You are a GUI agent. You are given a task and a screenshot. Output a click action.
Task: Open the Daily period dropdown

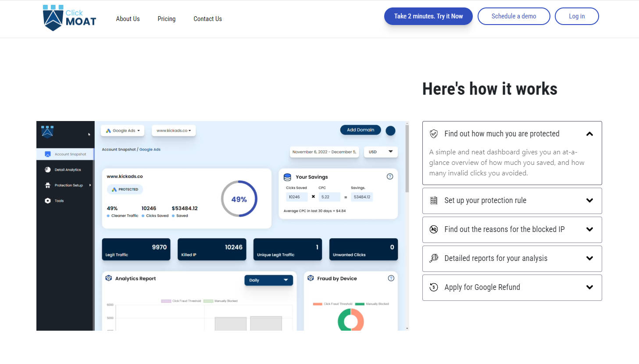pos(268,280)
